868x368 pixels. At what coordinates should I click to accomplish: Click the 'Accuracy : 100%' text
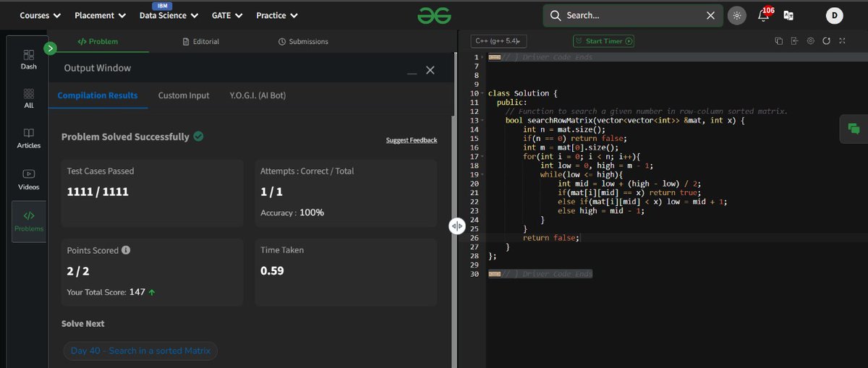coord(292,213)
